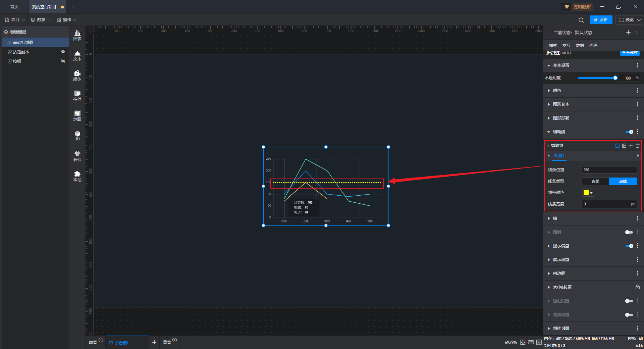This screenshot has width=644, height=349.
Task: Select 直线 line type option
Action: click(595, 181)
